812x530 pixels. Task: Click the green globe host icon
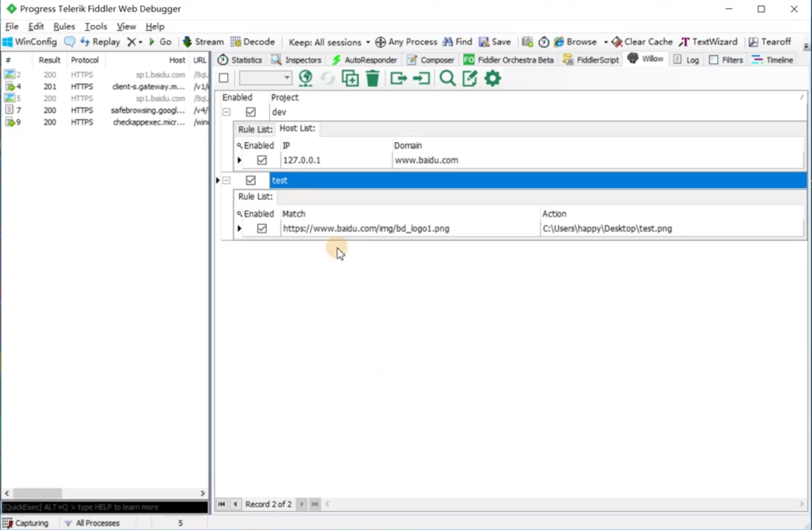[x=305, y=78]
